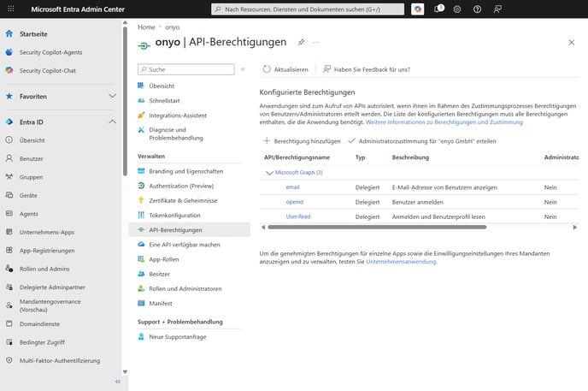The image size is (588, 391).
Task: Click the Startseite home icon
Action: click(9, 33)
